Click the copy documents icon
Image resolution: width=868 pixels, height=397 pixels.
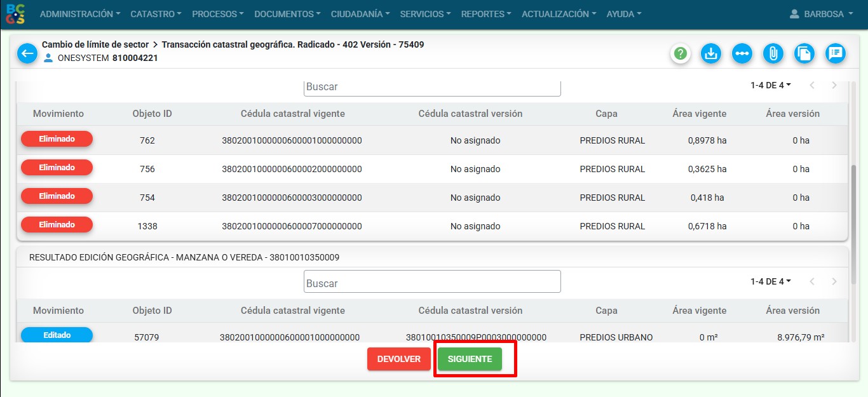(x=804, y=53)
